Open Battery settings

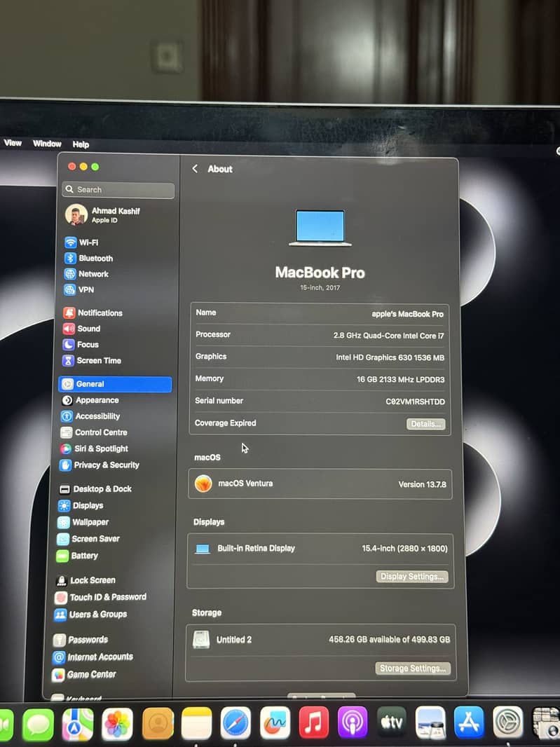[x=76, y=556]
